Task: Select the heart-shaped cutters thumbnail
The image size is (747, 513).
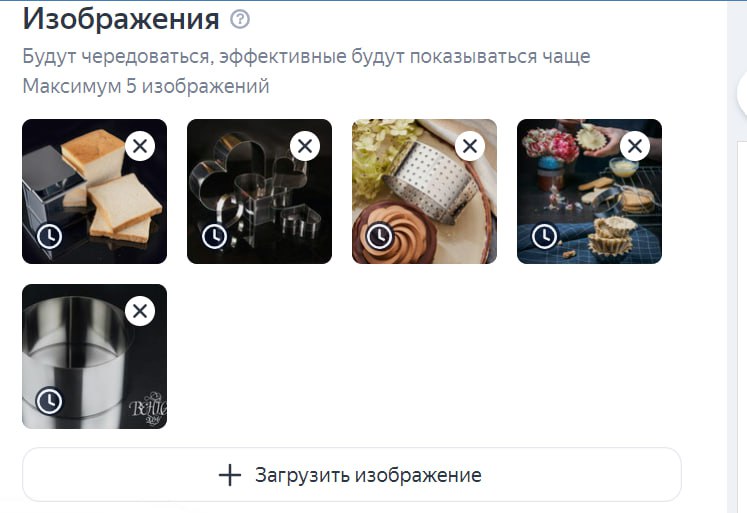Action: (x=259, y=191)
